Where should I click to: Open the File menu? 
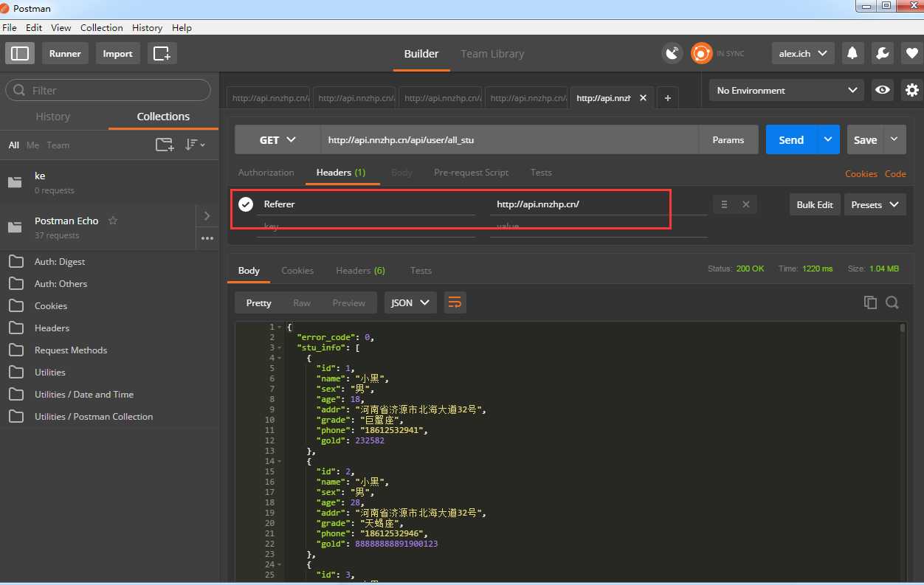click(9, 27)
